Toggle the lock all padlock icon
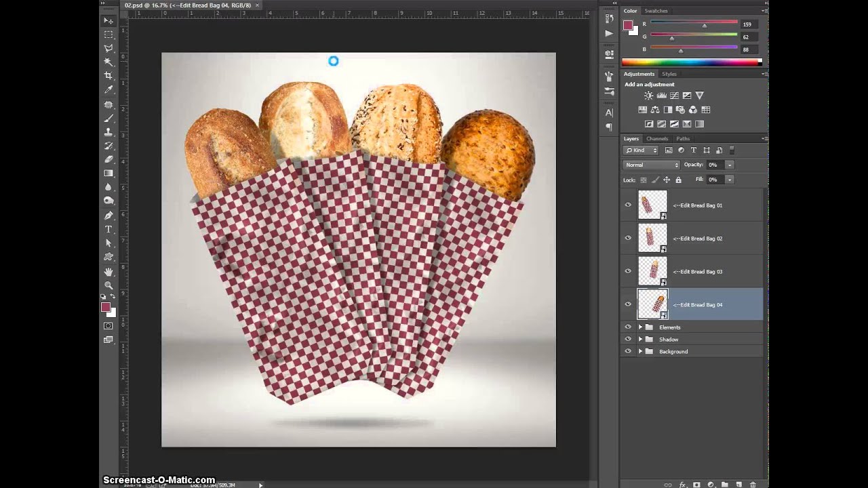Screen dimensions: 868x488 pos(678,180)
